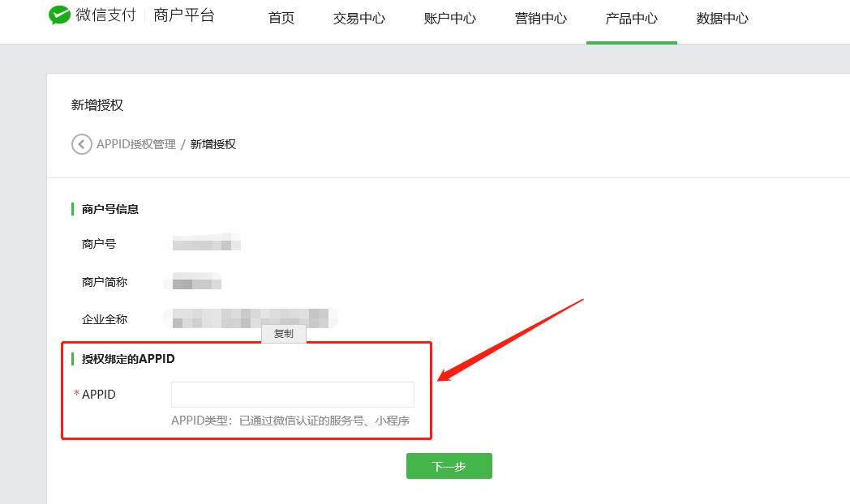Click the APPID类型 hint text

pos(290,421)
